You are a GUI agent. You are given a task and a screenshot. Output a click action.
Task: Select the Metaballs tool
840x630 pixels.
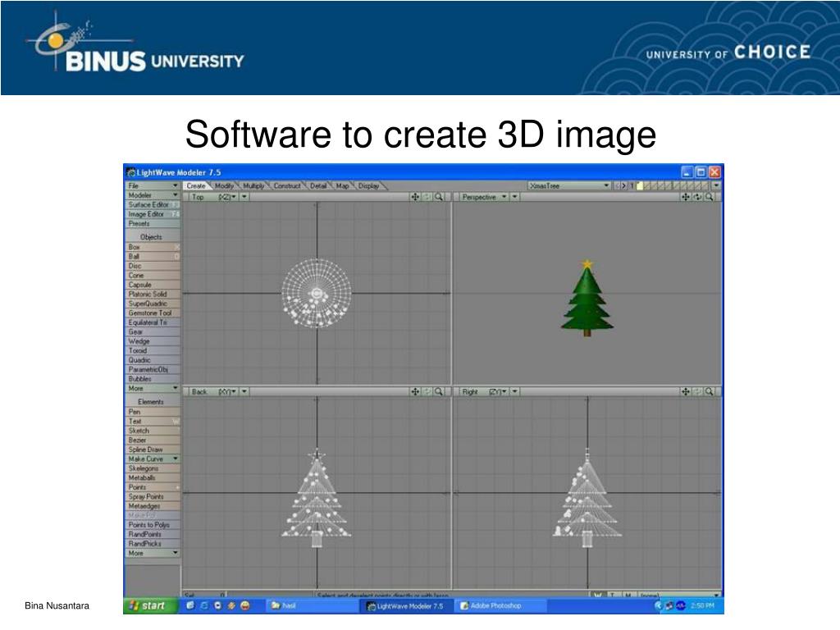pos(153,478)
